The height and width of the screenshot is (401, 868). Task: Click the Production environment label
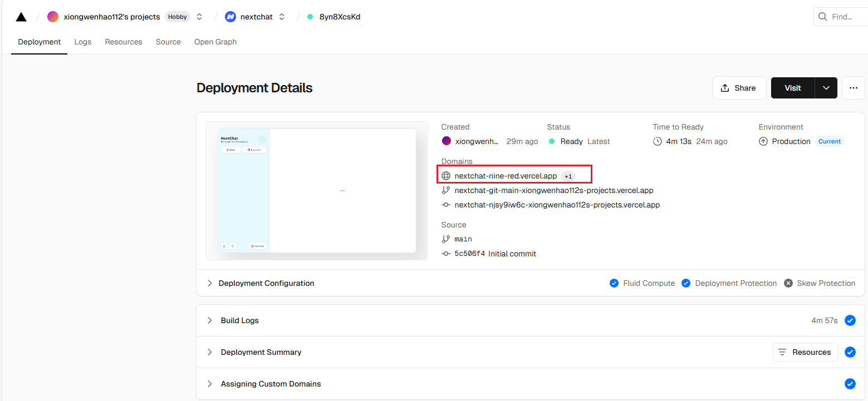coord(791,141)
